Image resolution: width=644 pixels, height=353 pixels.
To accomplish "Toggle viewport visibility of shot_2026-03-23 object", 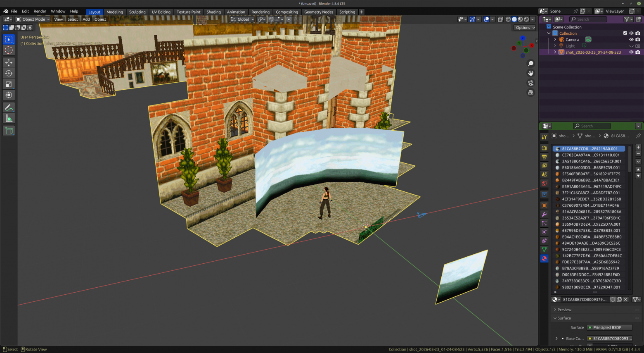I will pyautogui.click(x=631, y=52).
